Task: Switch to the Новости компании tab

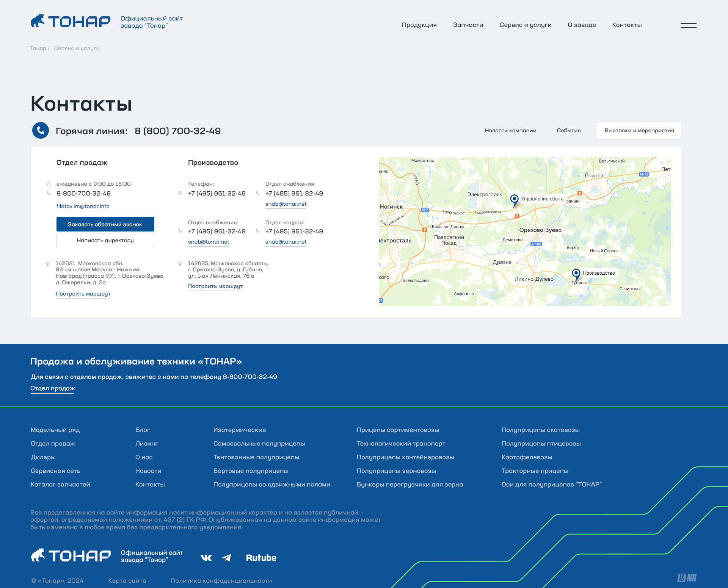Action: (511, 130)
